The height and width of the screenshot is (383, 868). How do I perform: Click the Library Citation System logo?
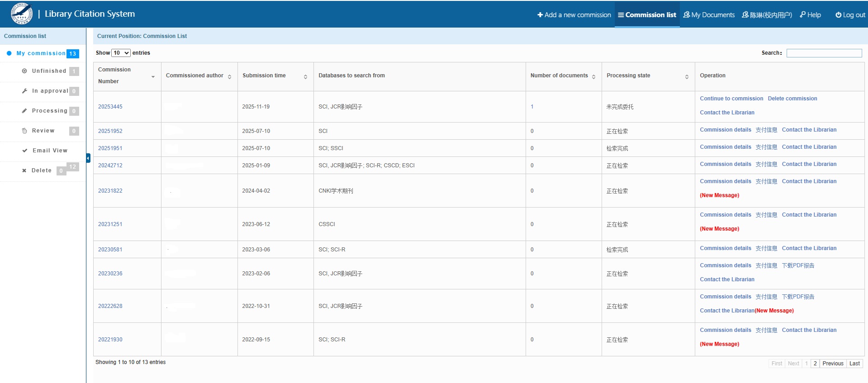click(22, 14)
